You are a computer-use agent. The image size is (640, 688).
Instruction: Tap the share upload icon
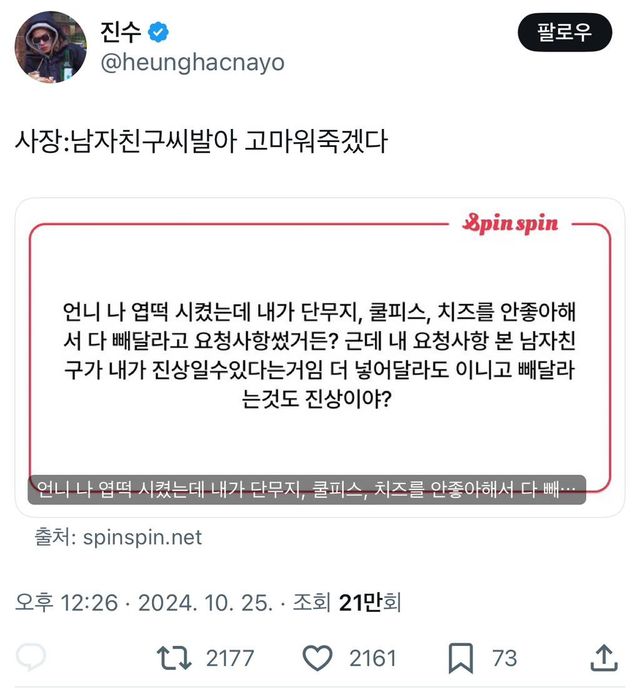604,657
